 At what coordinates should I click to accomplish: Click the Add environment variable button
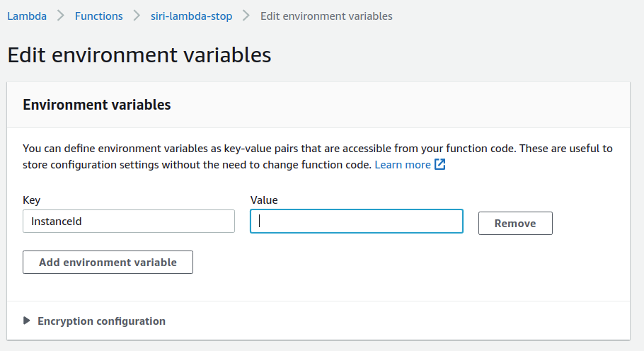[108, 262]
